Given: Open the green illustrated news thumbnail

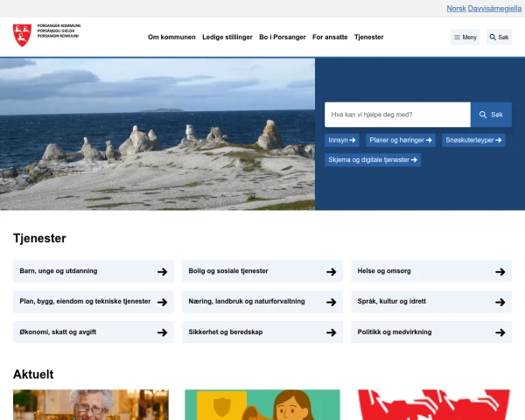Looking at the screenshot, I should (x=262, y=404).
